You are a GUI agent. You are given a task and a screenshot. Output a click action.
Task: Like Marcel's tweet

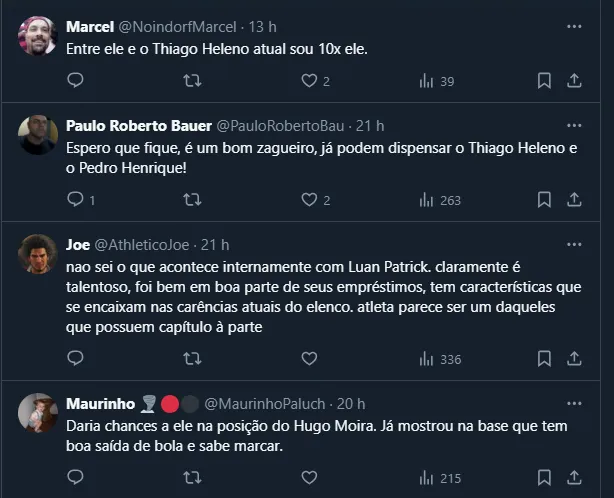pos(310,81)
